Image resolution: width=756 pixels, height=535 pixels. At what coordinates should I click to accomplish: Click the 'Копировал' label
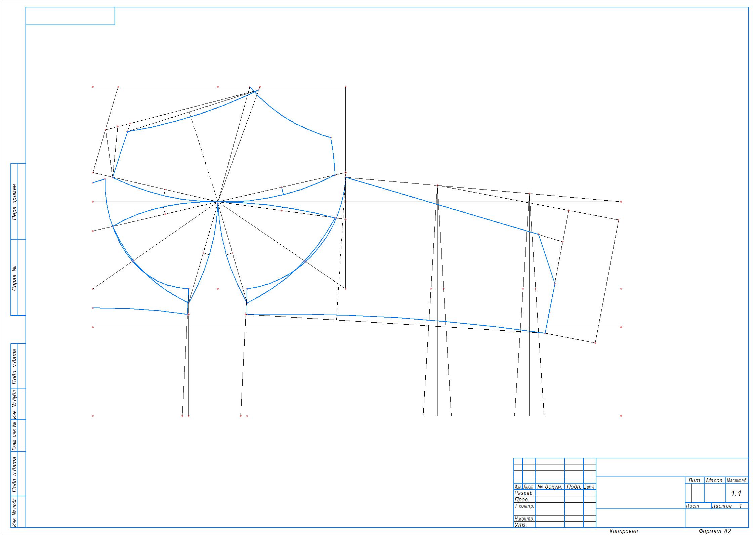(x=624, y=531)
